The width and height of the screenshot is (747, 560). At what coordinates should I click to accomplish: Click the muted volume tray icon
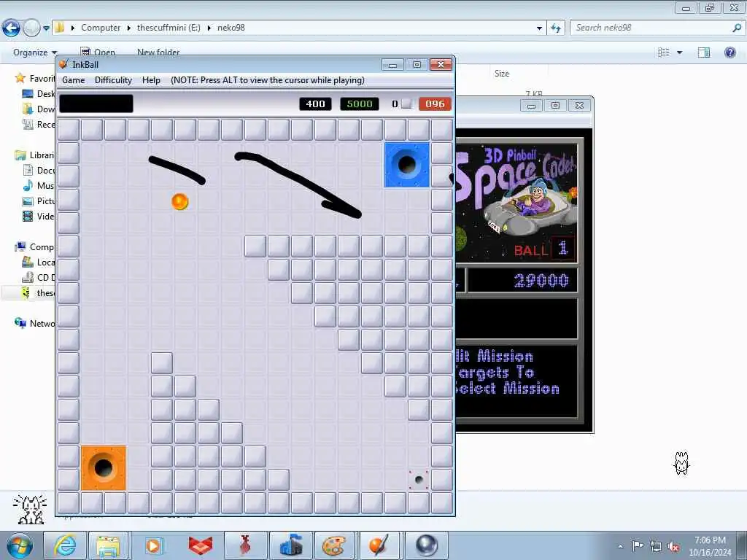click(673, 546)
